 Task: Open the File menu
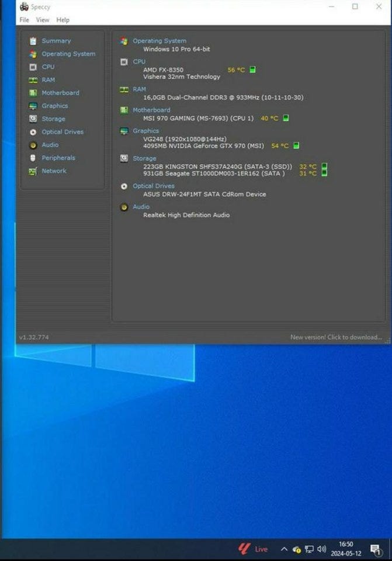(25, 20)
